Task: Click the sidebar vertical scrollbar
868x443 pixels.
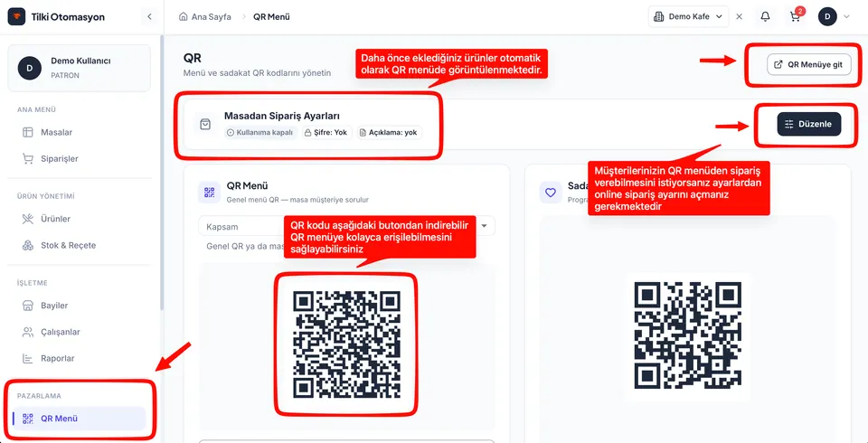Action: pos(161,172)
